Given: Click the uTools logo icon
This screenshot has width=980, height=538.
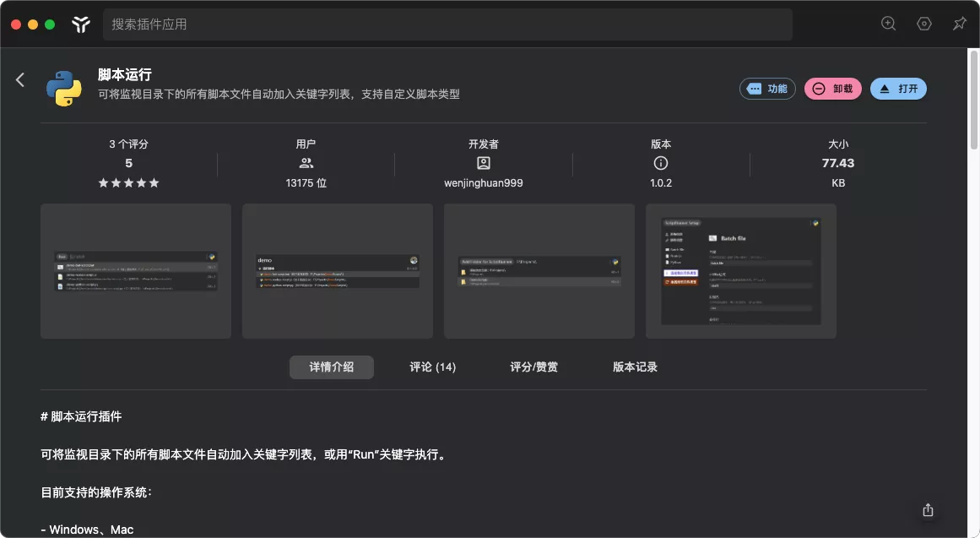Looking at the screenshot, I should tap(80, 24).
